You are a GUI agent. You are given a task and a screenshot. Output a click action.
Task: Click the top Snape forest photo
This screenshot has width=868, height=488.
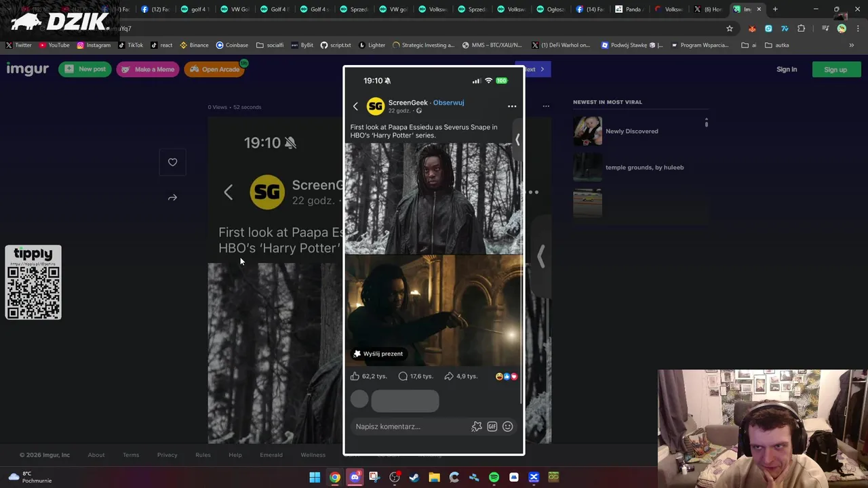click(x=433, y=198)
